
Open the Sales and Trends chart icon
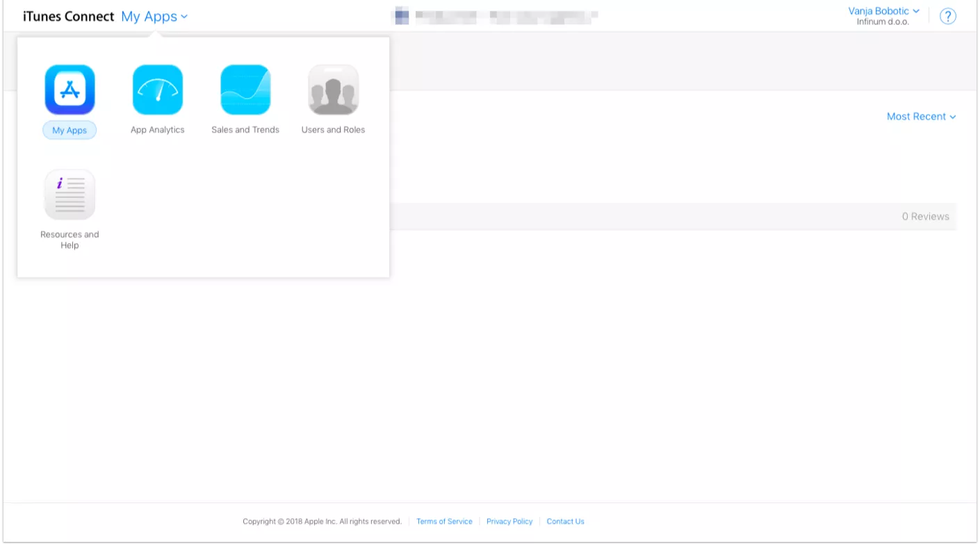coord(245,90)
